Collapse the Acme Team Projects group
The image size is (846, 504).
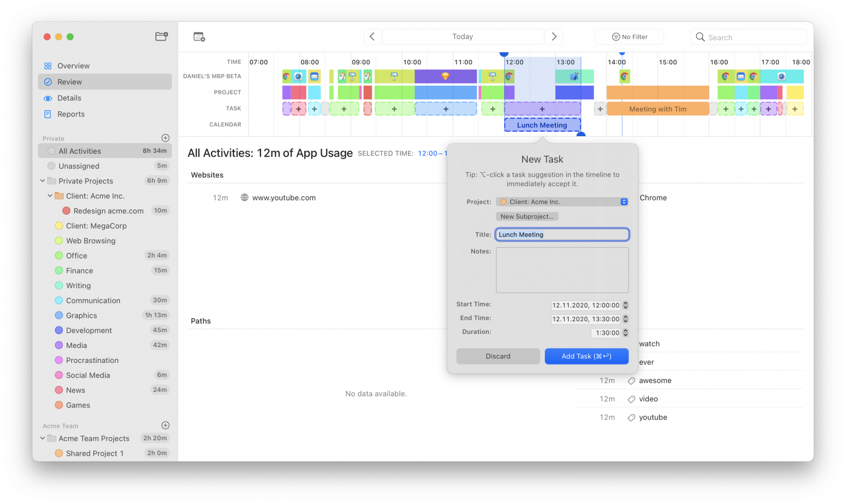(42, 438)
